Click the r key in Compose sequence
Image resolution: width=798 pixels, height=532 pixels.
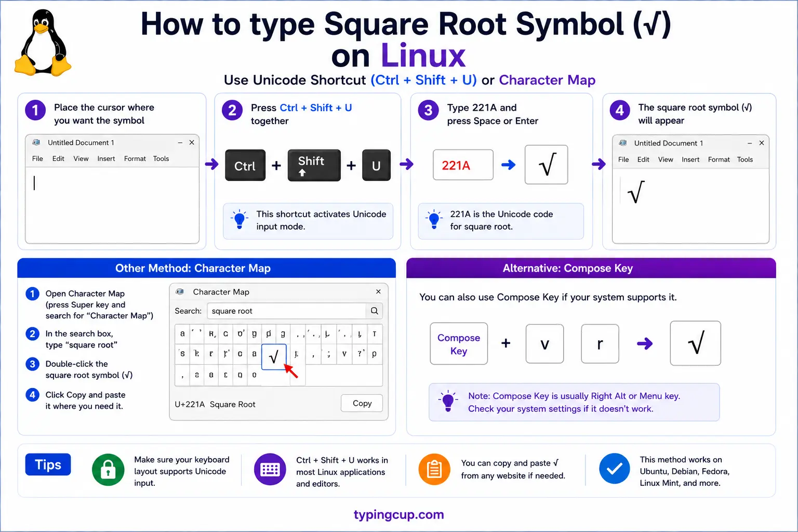click(600, 344)
